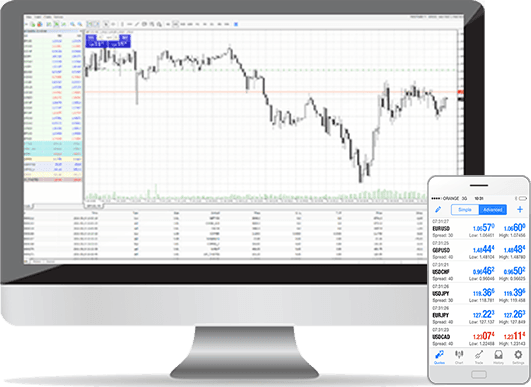531x387 pixels.
Task: Open Settings gear on the phone
Action: [x=518, y=357]
